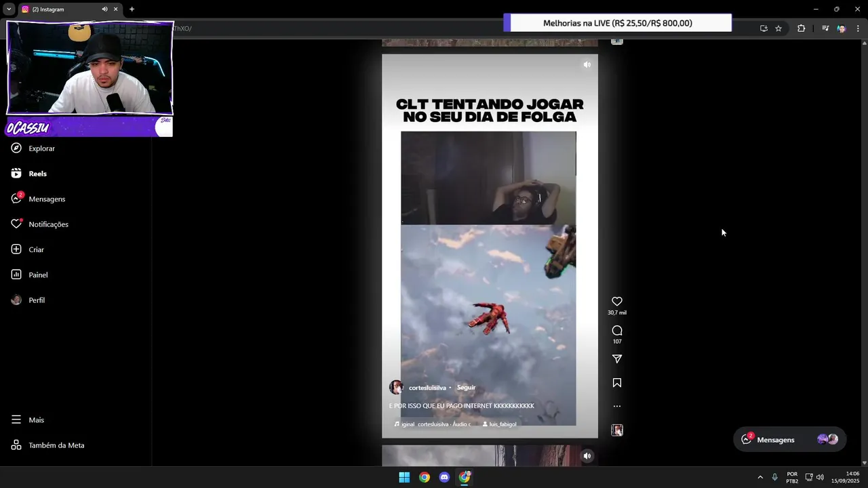Click the microphone tray icon
The image size is (868, 488).
pos(775,477)
